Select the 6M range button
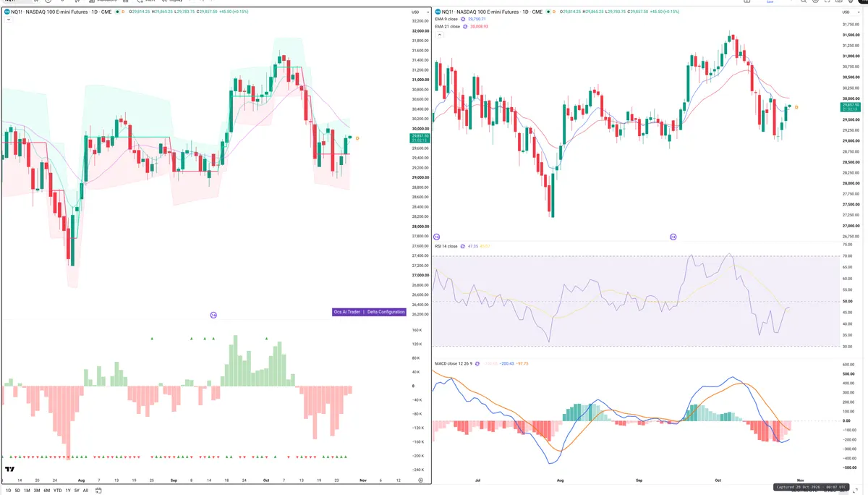Screen dimensions: 868x495 pos(46,491)
